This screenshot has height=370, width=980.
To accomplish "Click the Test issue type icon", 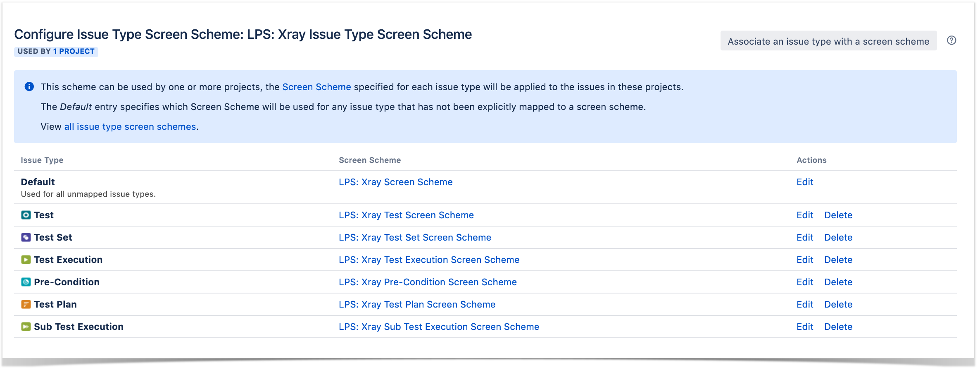I will [26, 215].
